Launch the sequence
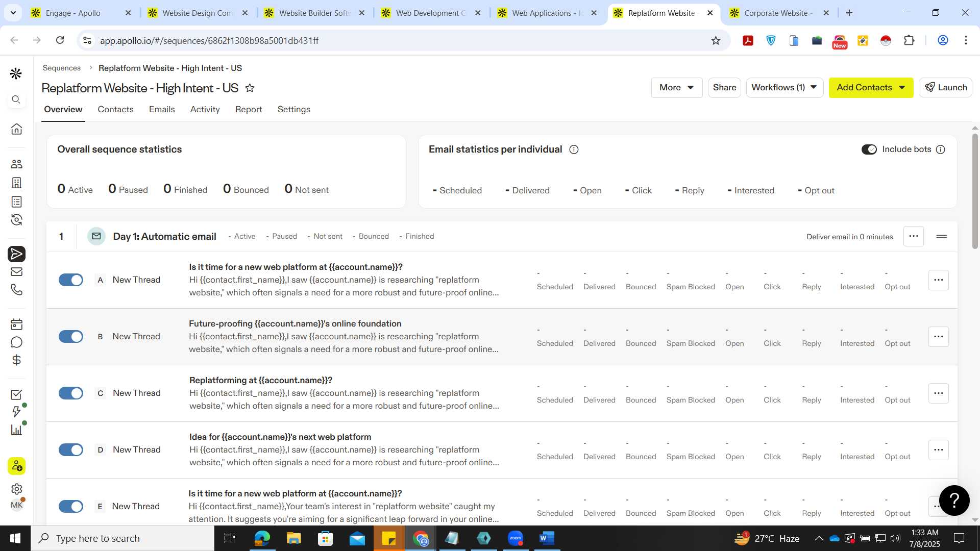The width and height of the screenshot is (980, 551). (945, 88)
